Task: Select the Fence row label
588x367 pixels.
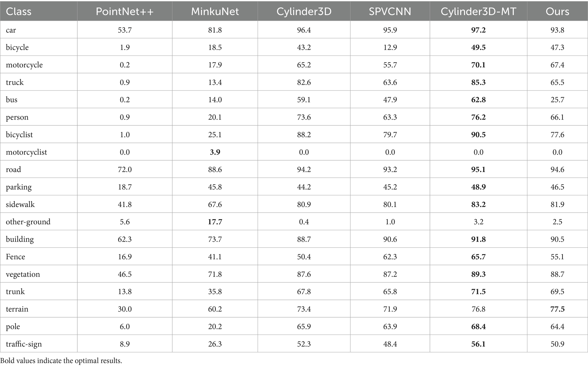Action: pyautogui.click(x=15, y=257)
